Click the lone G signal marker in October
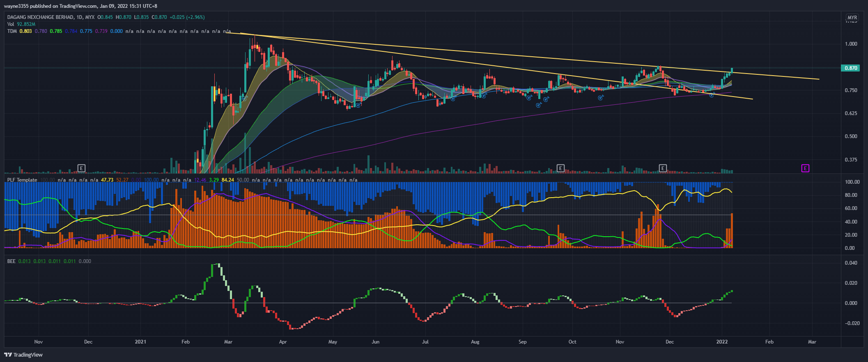 tap(601, 98)
